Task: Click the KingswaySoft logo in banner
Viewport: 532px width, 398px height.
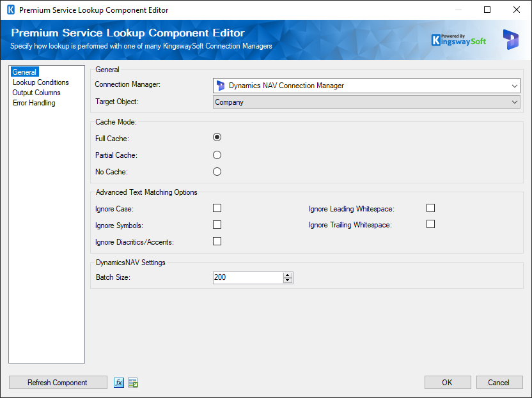Action: [x=458, y=40]
